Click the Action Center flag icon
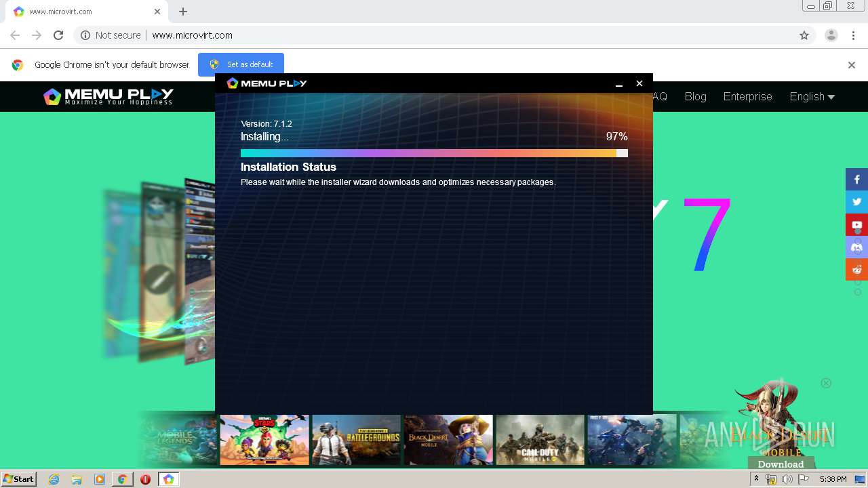This screenshot has height=488, width=868. tap(804, 479)
